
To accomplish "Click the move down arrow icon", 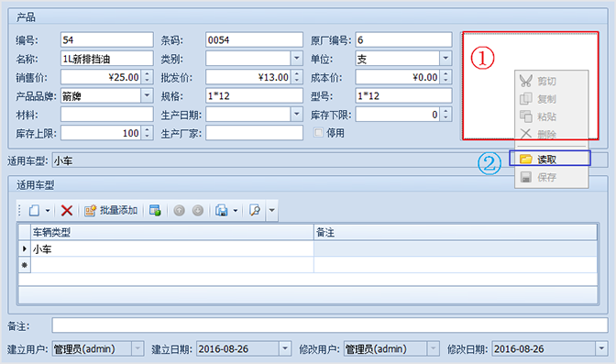I will pos(198,211).
